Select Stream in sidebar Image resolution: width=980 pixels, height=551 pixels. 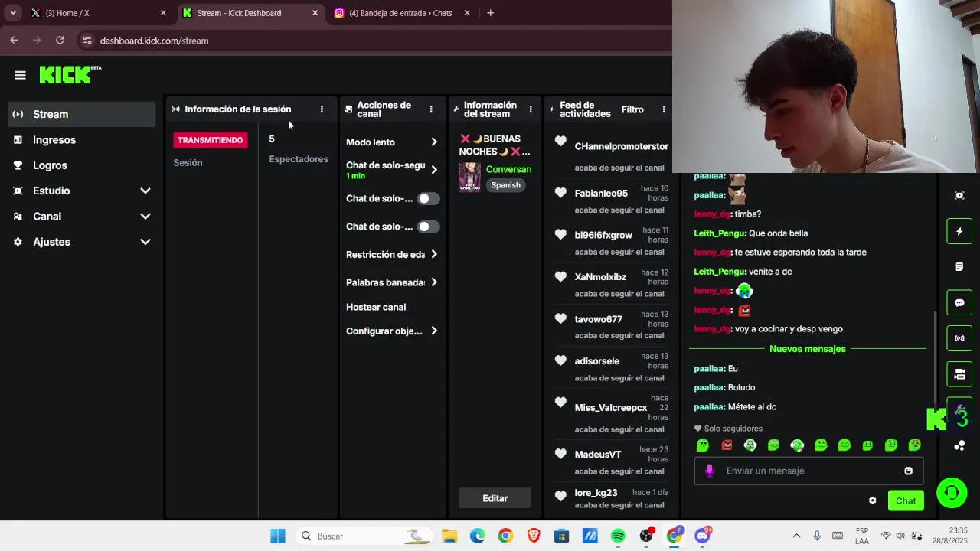coord(82,114)
